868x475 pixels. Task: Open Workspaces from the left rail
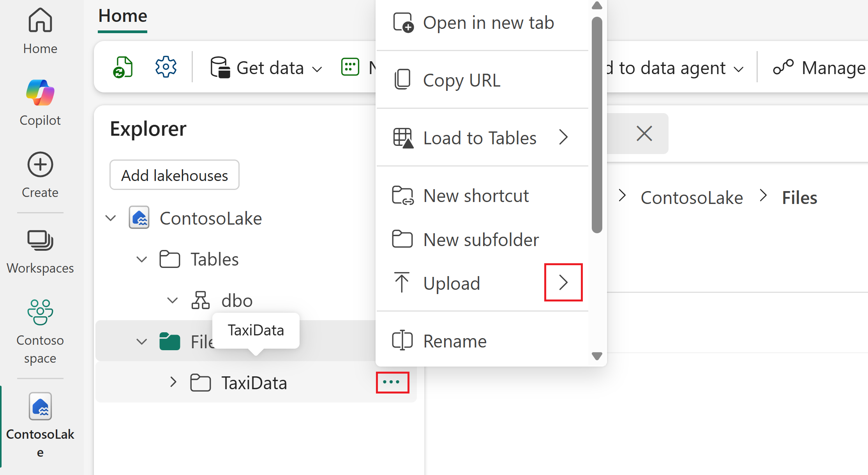pyautogui.click(x=40, y=241)
